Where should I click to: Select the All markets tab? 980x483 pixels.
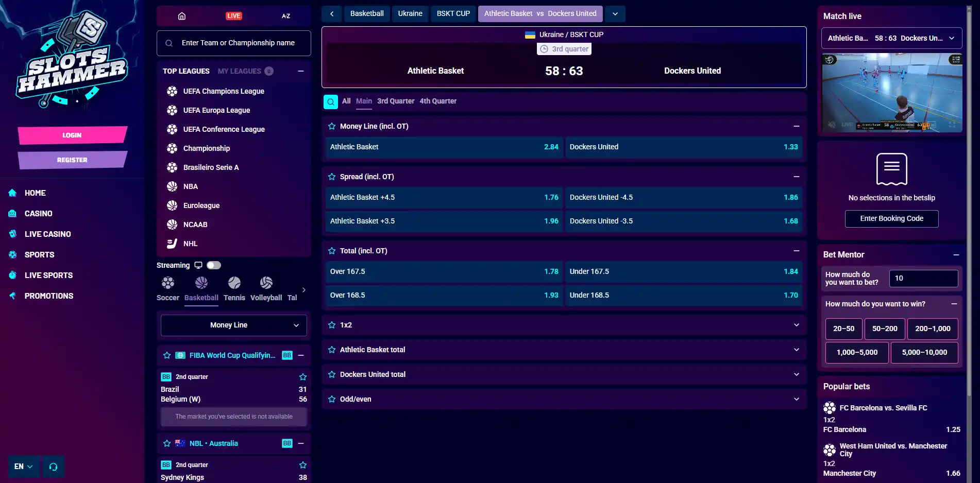point(346,101)
